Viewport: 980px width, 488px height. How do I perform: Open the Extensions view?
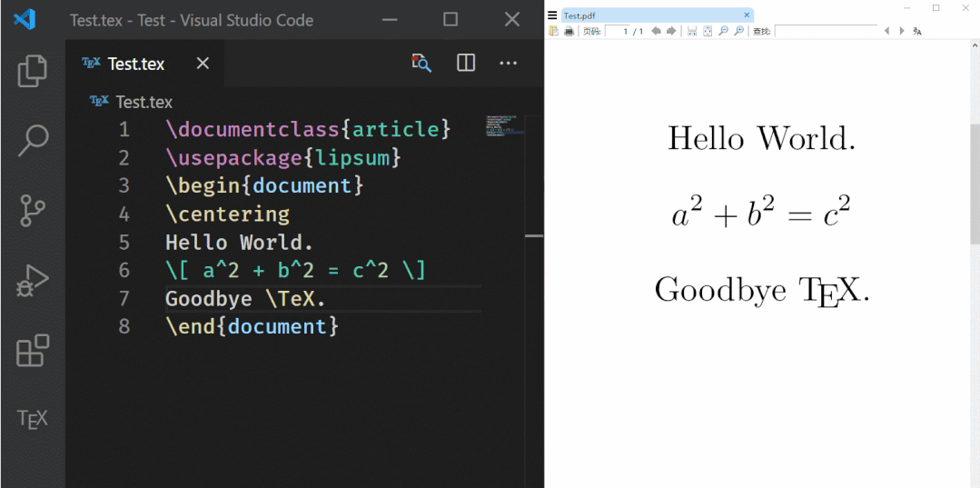(33, 350)
